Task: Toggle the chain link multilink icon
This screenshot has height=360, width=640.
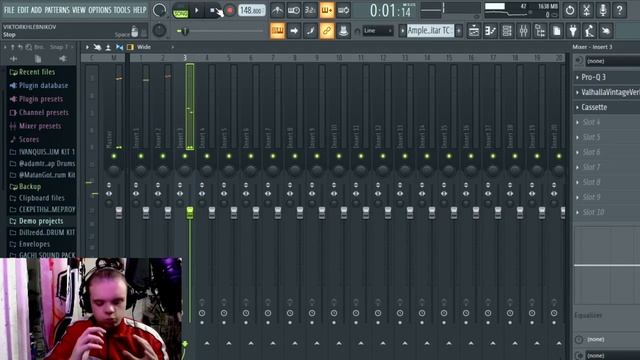Action: click(327, 31)
